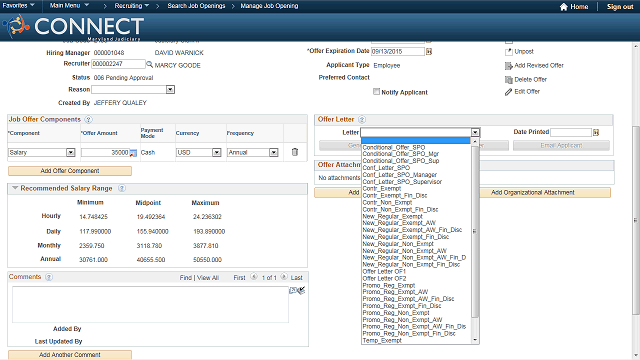Click the Recruiter lookup magnifier icon
Screen dimensions: 640x360
[149, 64]
